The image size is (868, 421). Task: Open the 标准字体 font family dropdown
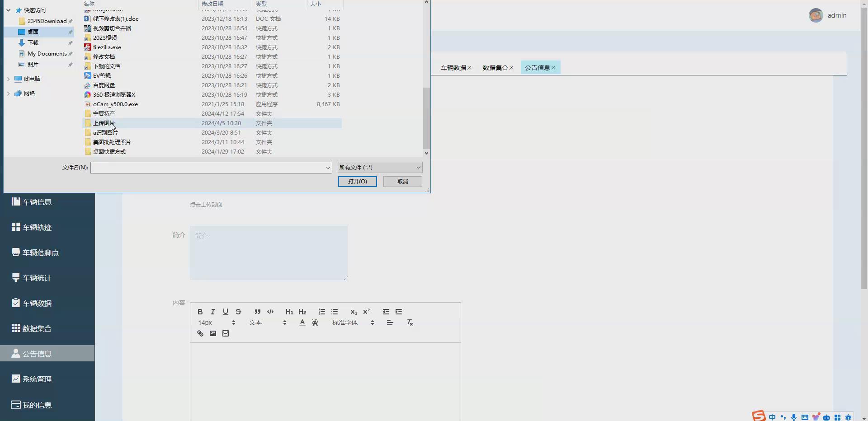[353, 323]
